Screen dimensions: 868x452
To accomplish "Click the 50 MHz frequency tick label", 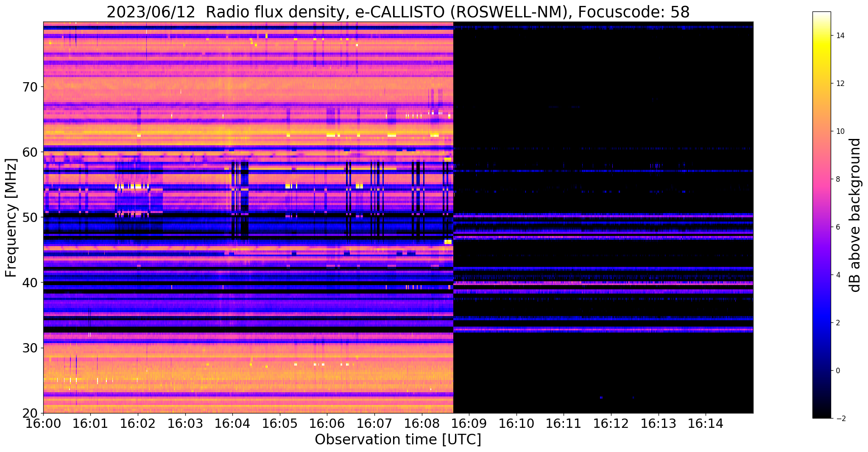I will coord(30,217).
